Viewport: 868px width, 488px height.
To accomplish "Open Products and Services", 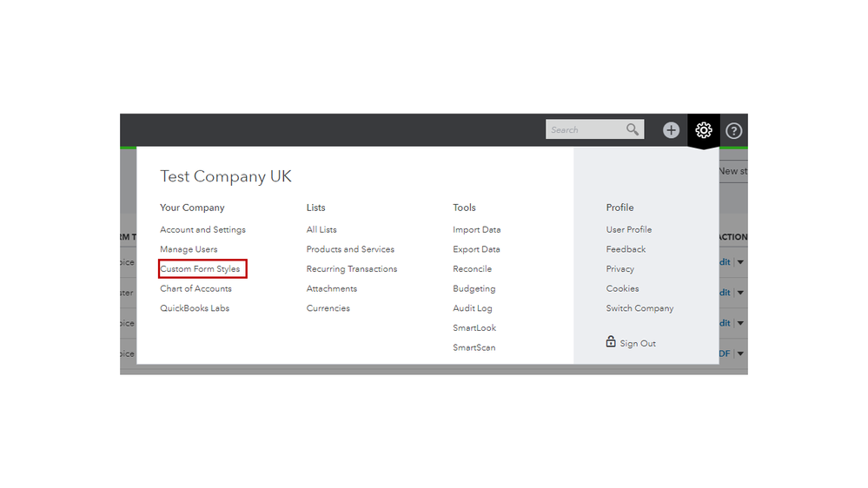I will coord(350,249).
